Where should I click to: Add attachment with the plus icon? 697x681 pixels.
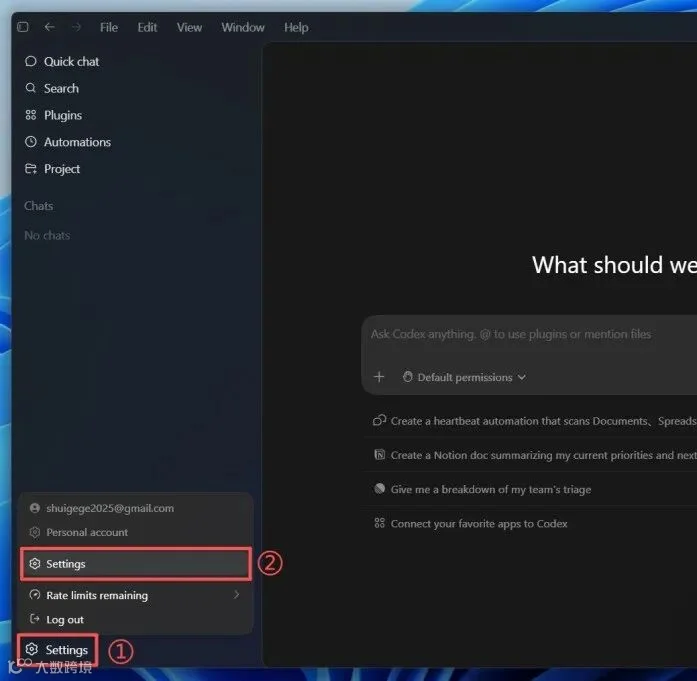379,377
